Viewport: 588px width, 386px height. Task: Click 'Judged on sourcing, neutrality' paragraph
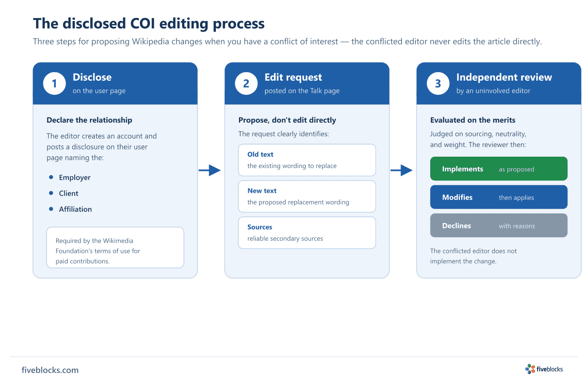tap(478, 139)
